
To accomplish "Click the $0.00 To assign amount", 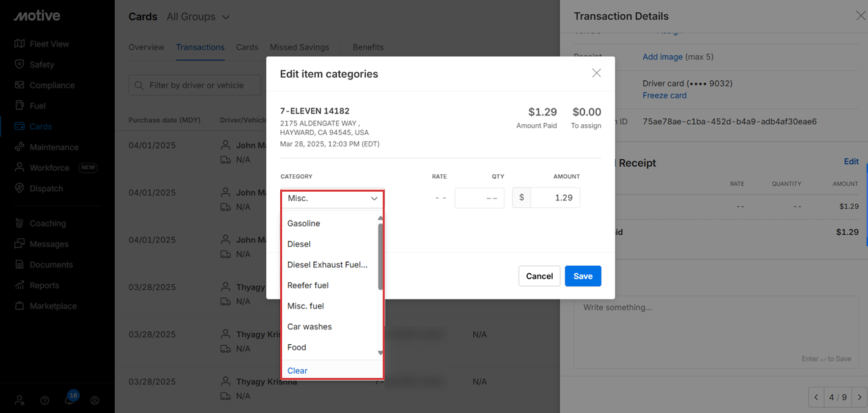I will coord(587,112).
